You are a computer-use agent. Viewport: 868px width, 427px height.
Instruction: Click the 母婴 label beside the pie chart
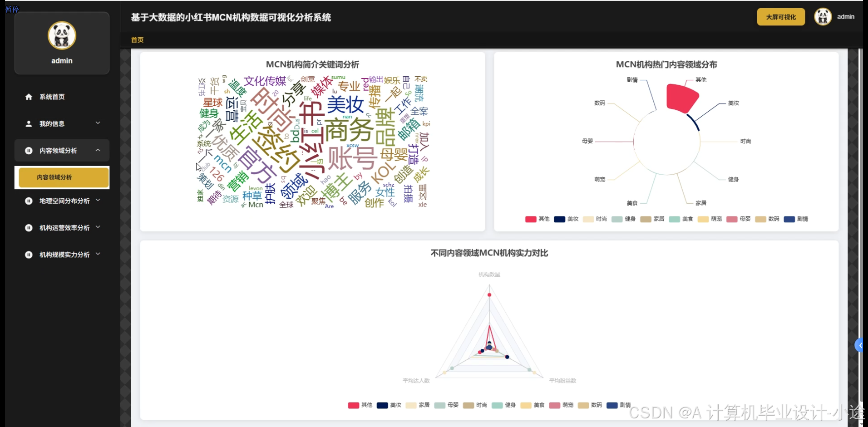(587, 141)
